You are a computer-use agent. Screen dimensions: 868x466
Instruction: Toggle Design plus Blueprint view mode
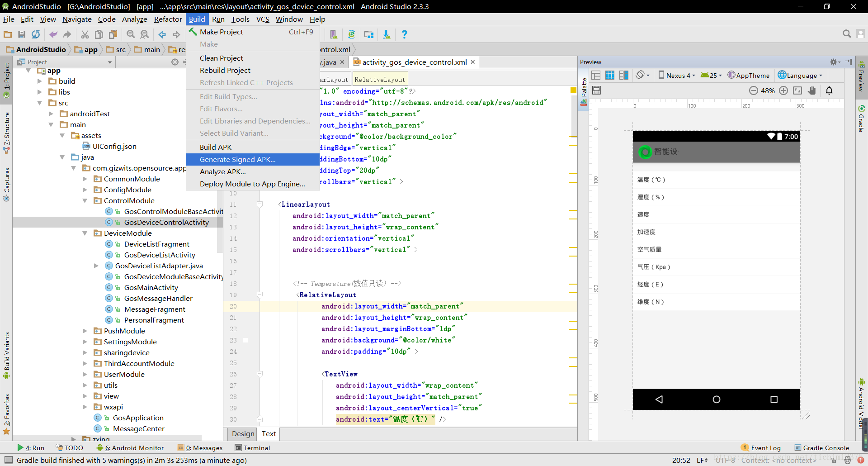tap(624, 75)
